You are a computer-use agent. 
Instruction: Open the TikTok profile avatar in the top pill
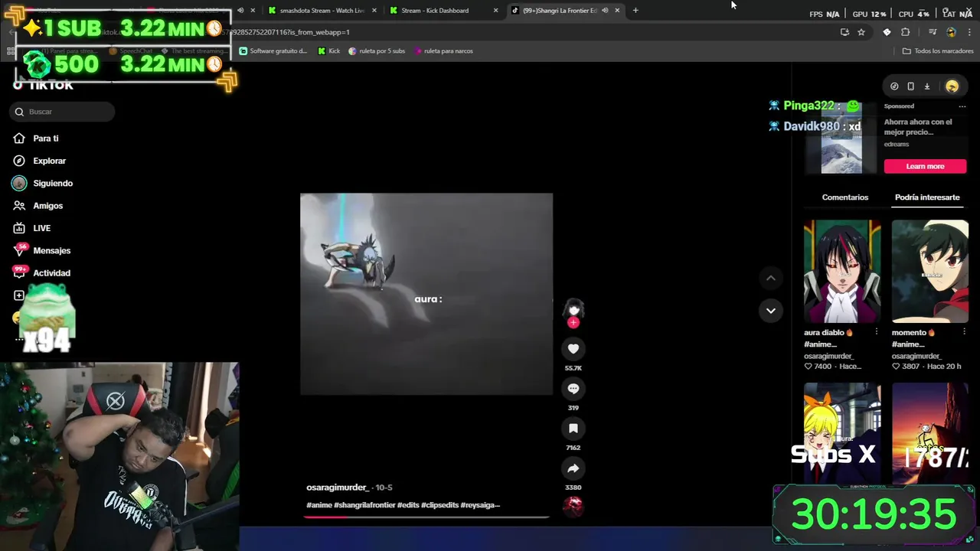coord(952,86)
